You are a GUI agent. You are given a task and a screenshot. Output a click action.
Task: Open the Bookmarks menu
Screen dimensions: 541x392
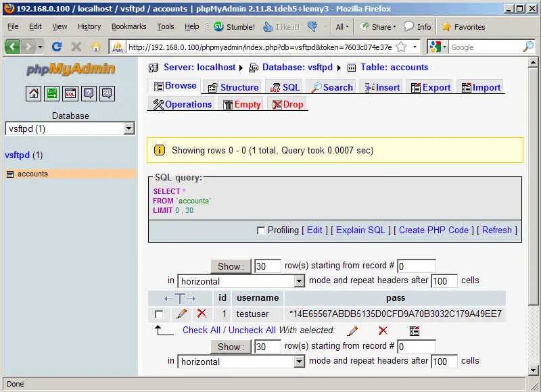[x=128, y=26]
